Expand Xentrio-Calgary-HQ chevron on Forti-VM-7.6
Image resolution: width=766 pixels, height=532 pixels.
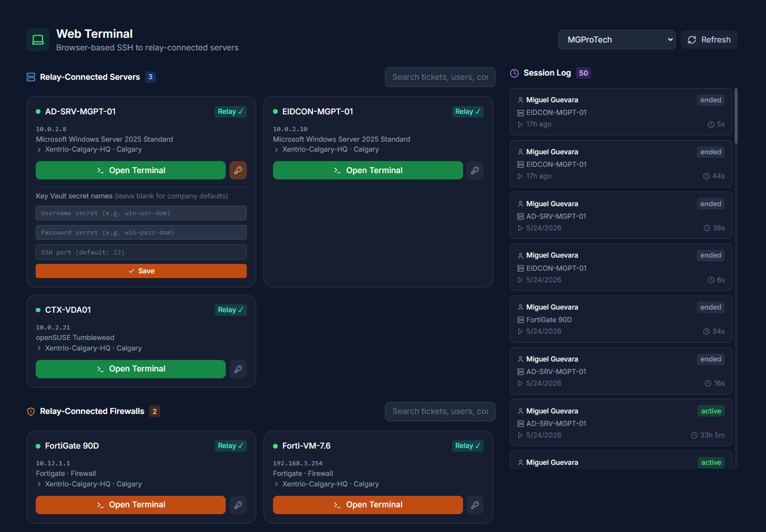click(276, 484)
